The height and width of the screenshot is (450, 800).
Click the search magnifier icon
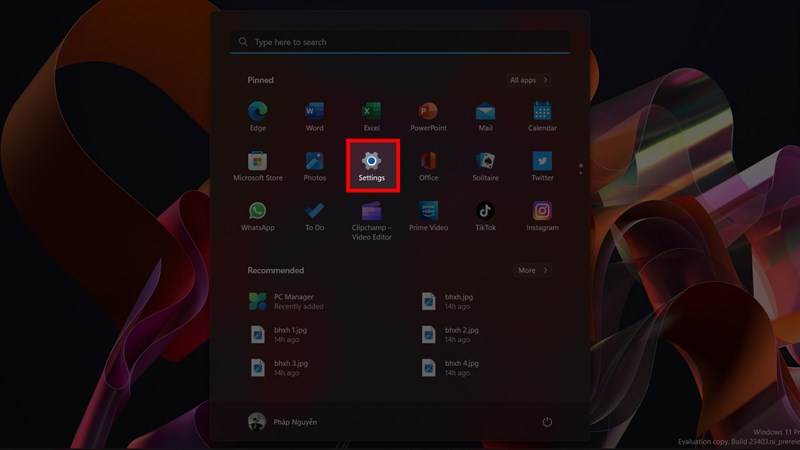pyautogui.click(x=243, y=42)
